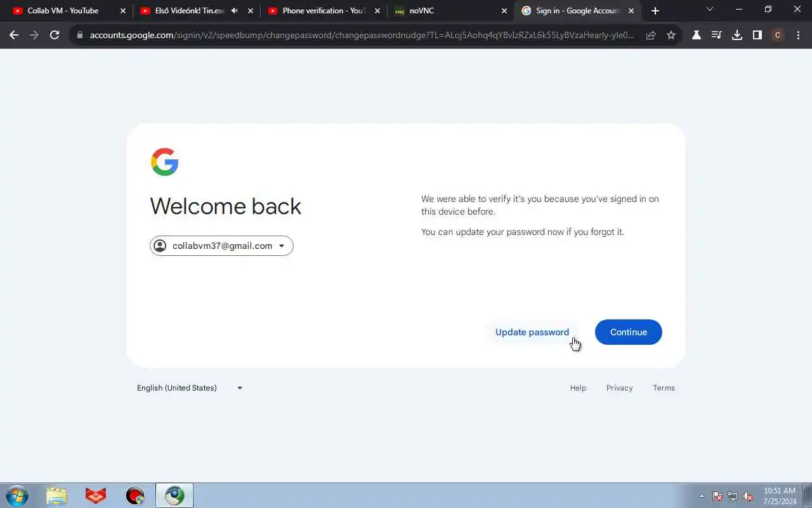Click the Update password button
The image size is (812, 508).
pos(532,332)
